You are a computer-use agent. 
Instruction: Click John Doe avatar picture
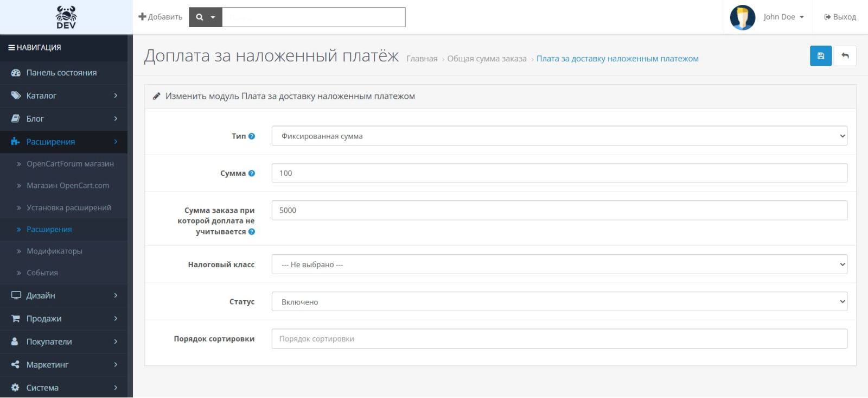[743, 17]
